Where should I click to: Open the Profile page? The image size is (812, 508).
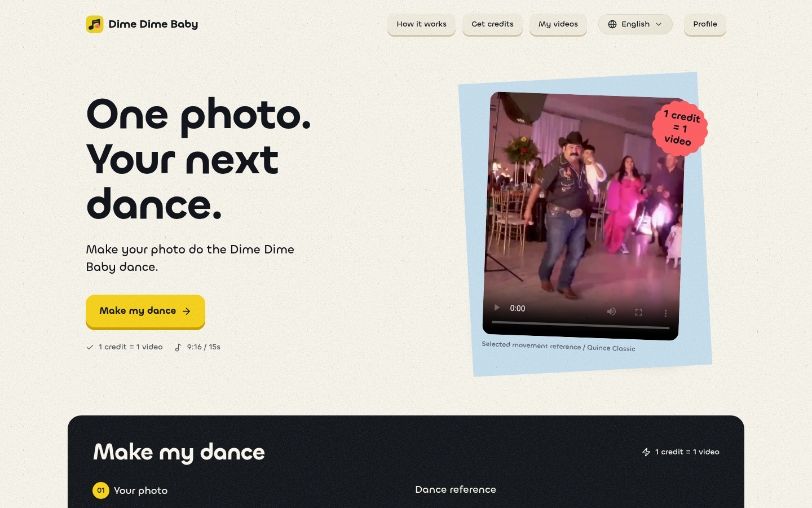705,24
